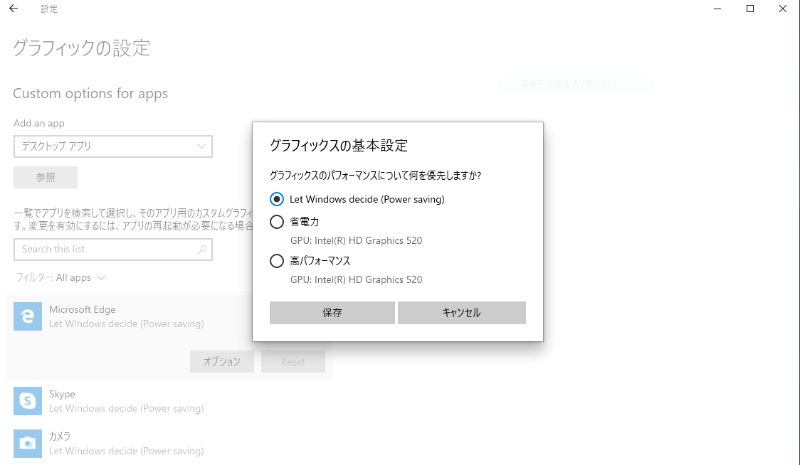The image size is (800, 465).
Task: Click the Microsoft Edge app icon
Action: [x=28, y=316]
